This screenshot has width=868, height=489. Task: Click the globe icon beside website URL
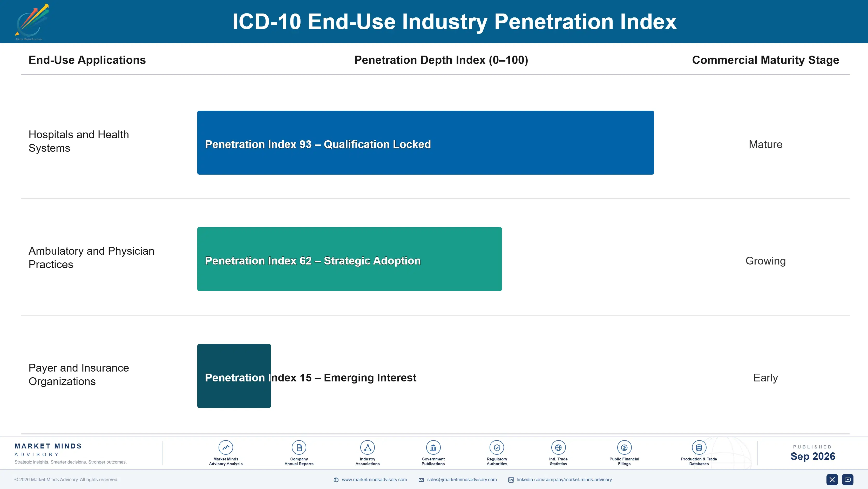pos(336,480)
